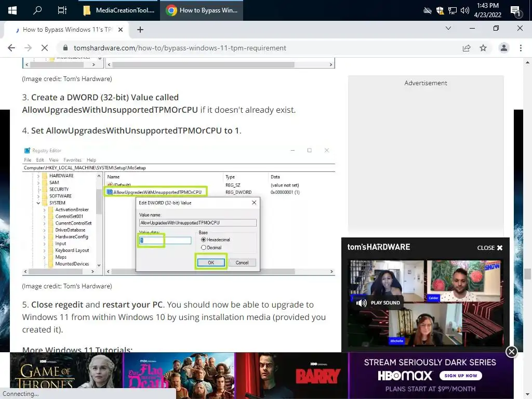Viewport: 532px width, 399px height.
Task: Click page scrollbar up arrow
Action: point(527,62)
